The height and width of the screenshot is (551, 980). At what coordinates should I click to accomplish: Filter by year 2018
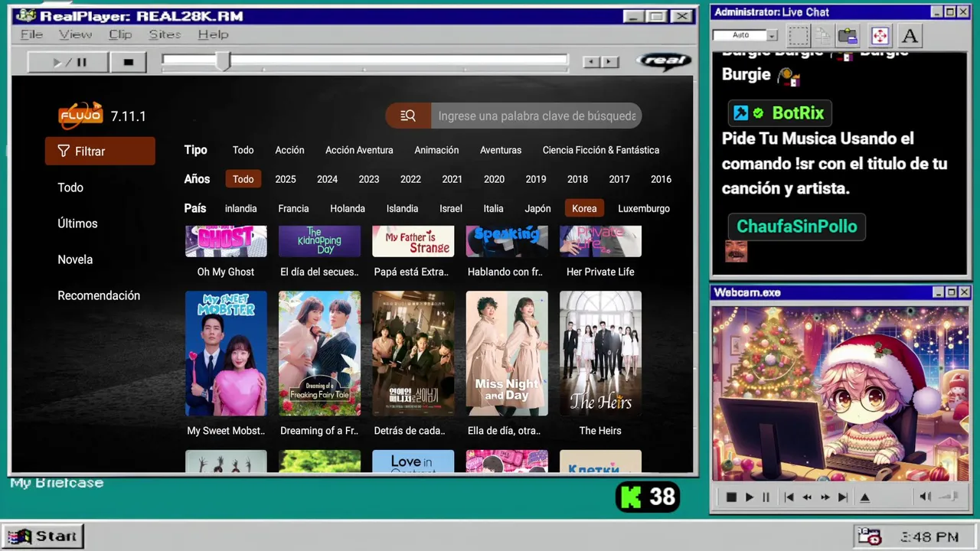[577, 179]
